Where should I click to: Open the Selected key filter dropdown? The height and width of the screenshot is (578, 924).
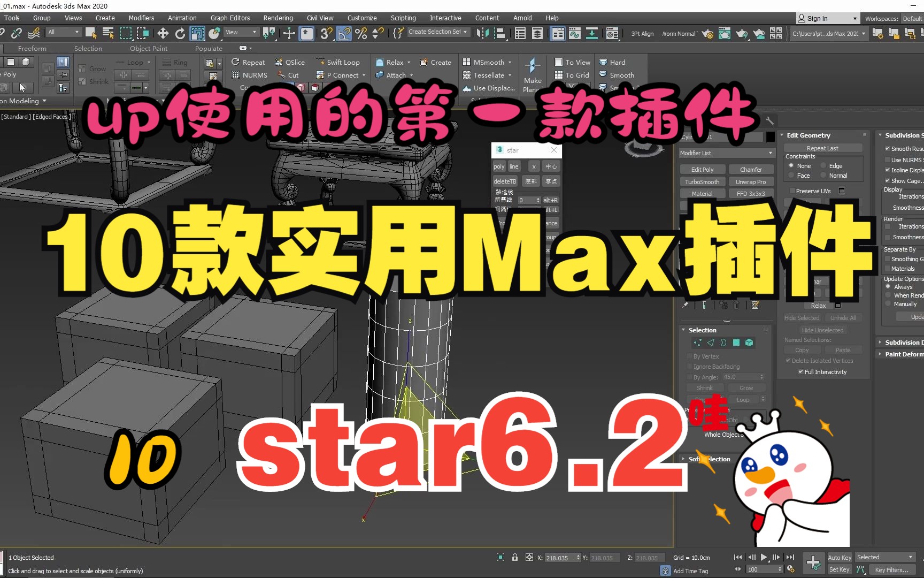point(885,557)
